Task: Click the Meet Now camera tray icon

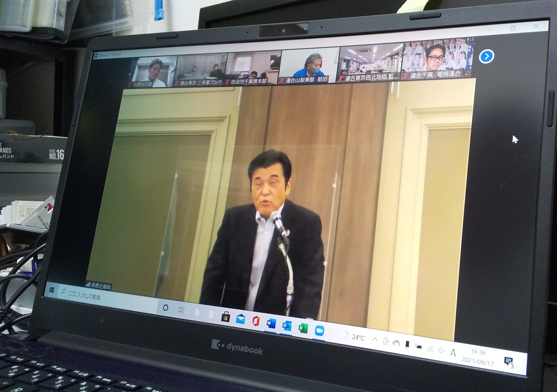Action: click(x=386, y=341)
